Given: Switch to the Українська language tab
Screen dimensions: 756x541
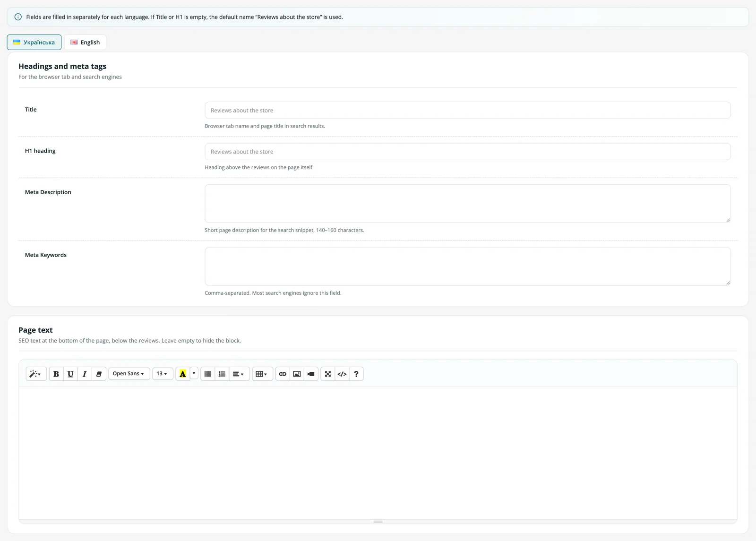Looking at the screenshot, I should click(34, 42).
